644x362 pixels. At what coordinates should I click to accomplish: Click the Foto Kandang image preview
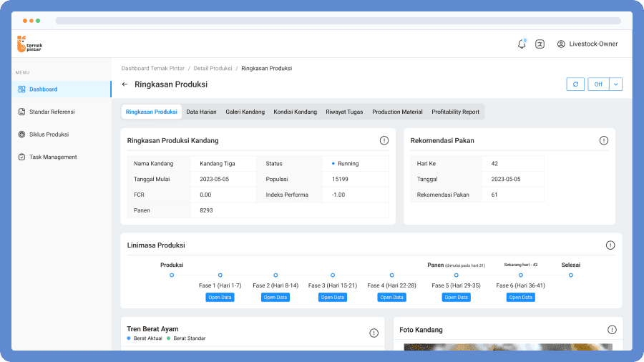[508, 347]
